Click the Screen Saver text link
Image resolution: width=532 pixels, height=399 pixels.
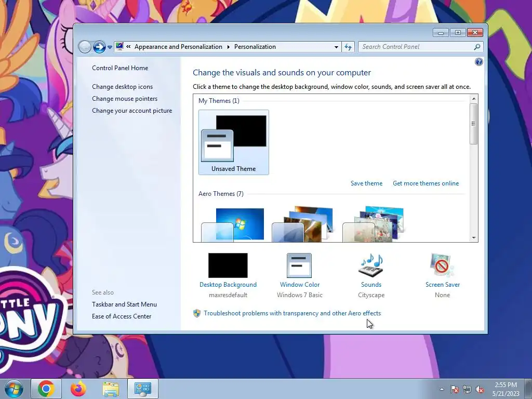[x=443, y=285]
